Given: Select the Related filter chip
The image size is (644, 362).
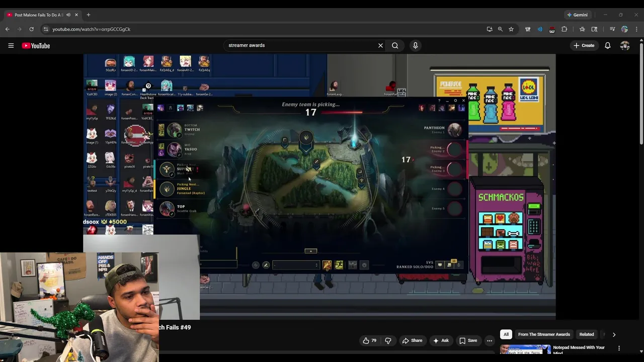Looking at the screenshot, I should pos(587,334).
